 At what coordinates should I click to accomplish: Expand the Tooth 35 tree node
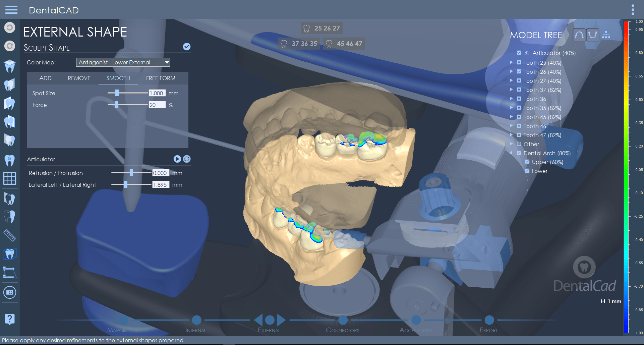click(x=511, y=108)
